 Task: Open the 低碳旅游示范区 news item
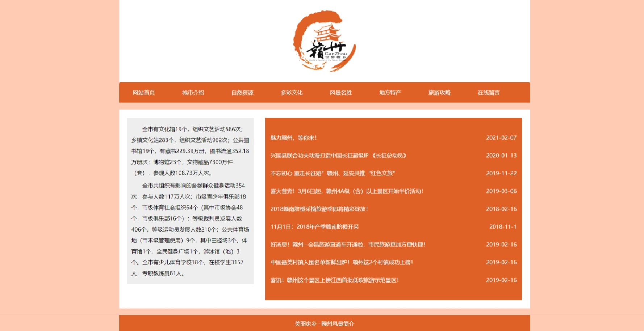(x=334, y=280)
